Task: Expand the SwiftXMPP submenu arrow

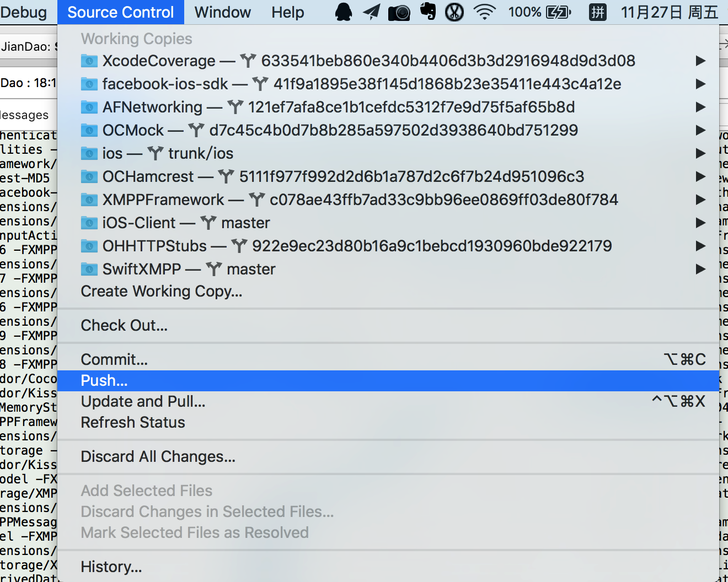Action: (700, 269)
